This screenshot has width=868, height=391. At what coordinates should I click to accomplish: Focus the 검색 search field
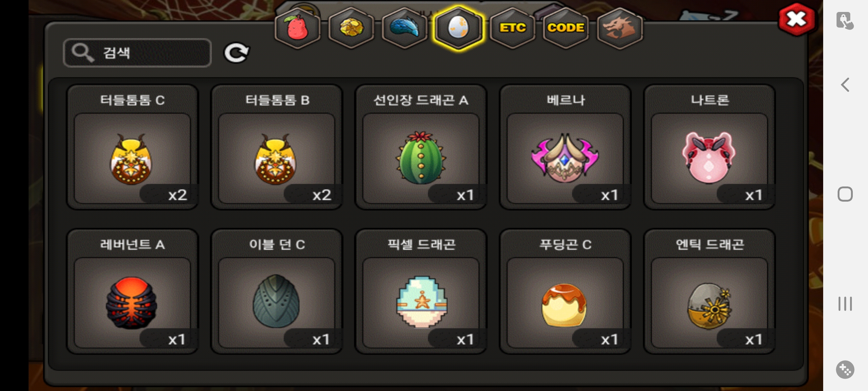137,53
